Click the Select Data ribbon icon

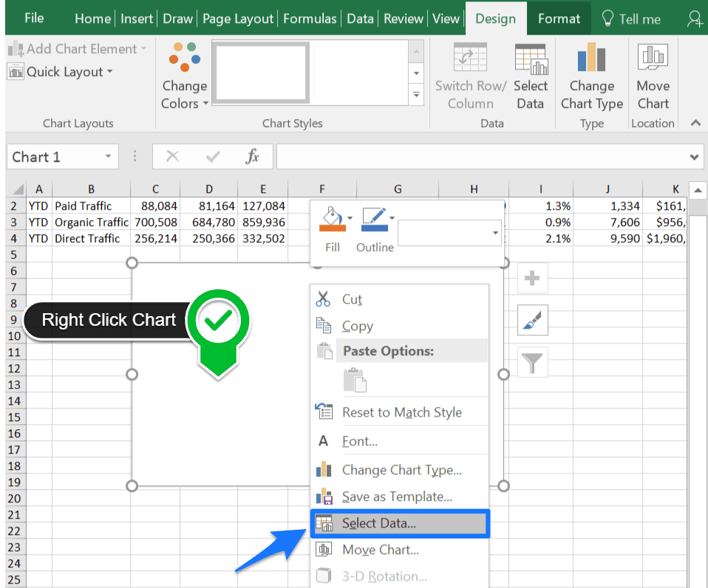(x=531, y=58)
